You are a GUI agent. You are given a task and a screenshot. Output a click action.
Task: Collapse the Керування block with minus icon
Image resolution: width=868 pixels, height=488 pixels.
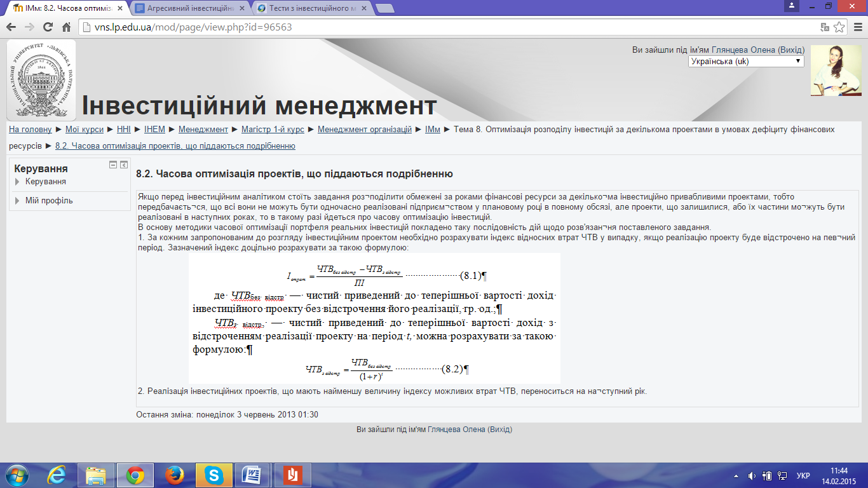pyautogui.click(x=113, y=165)
